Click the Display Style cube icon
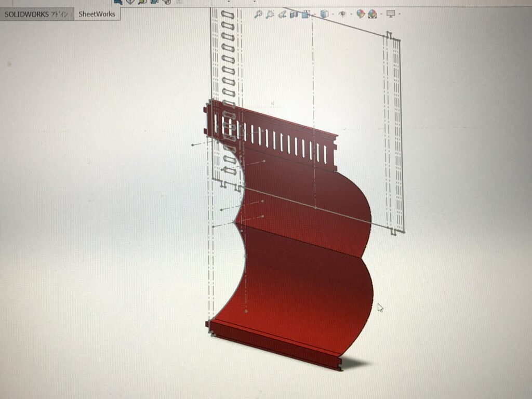This screenshot has width=532, height=399. (x=324, y=14)
